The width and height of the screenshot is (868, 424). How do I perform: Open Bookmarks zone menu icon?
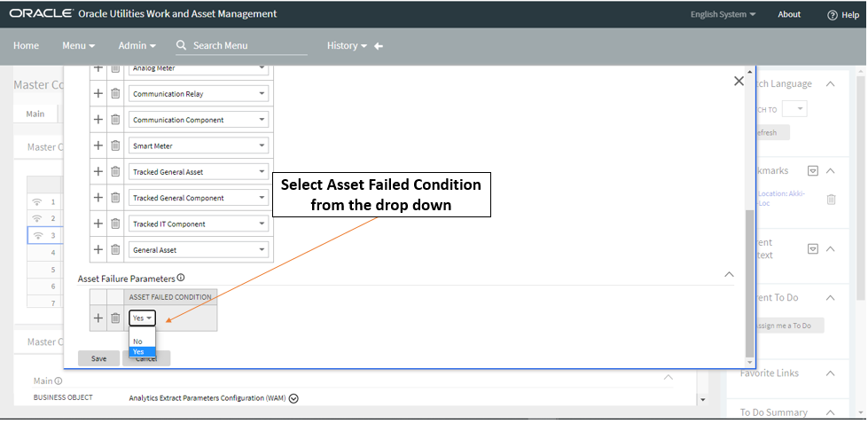click(x=812, y=171)
